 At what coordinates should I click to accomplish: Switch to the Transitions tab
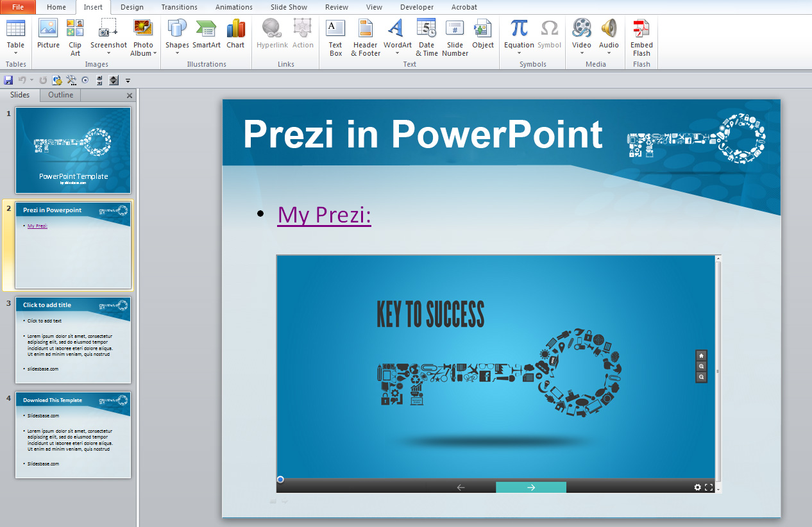(179, 7)
